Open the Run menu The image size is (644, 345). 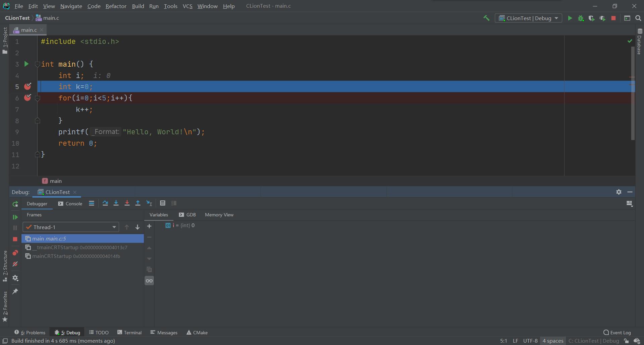point(154,6)
